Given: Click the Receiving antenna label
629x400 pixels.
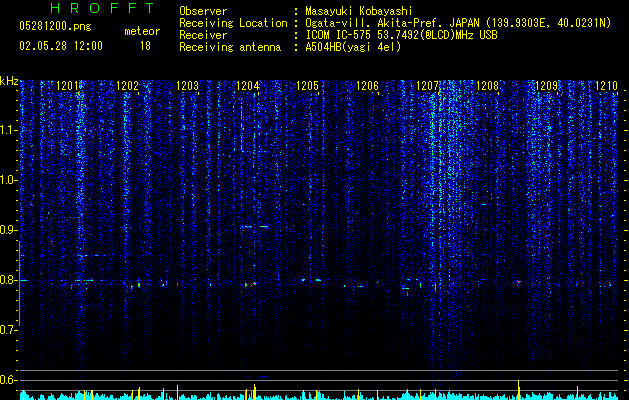Looking at the screenshot, I should (x=230, y=47).
